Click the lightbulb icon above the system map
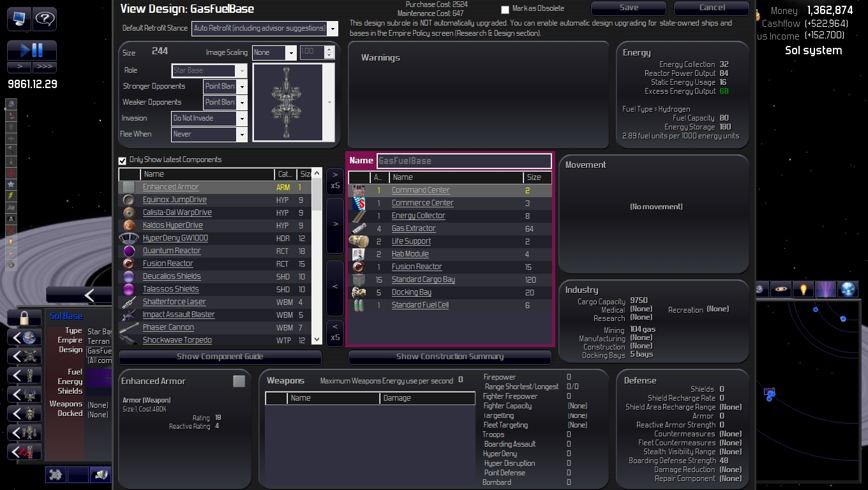868x490 pixels. 803,290
